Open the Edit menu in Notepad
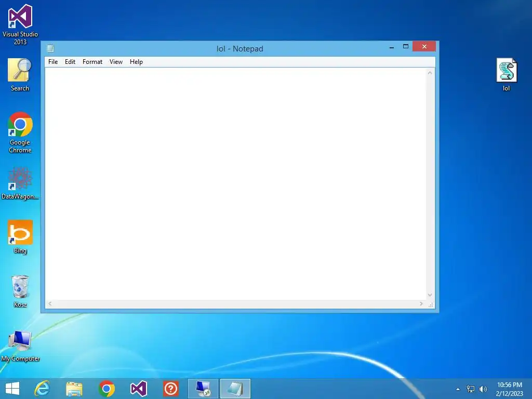Screen dimensions: 532x399 (x=70, y=62)
